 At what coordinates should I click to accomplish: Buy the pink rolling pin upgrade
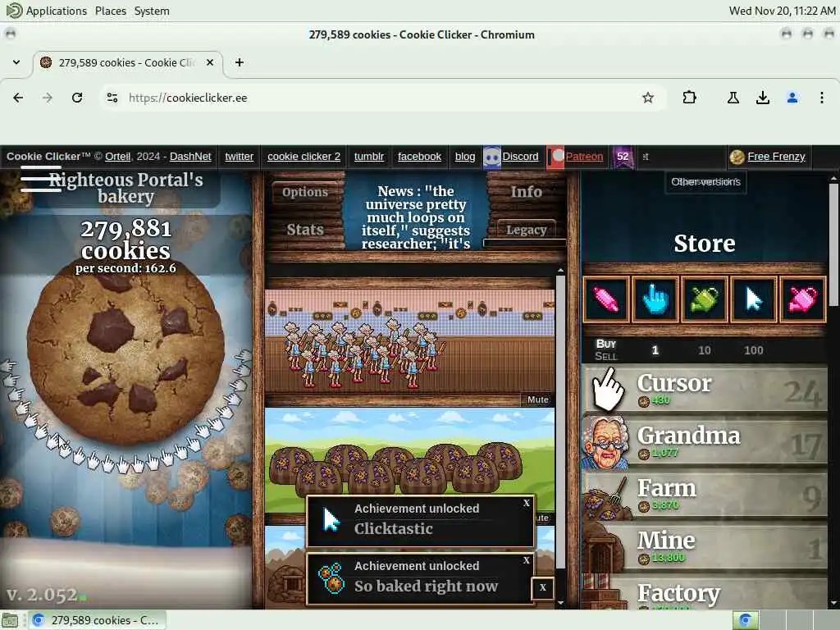606,299
